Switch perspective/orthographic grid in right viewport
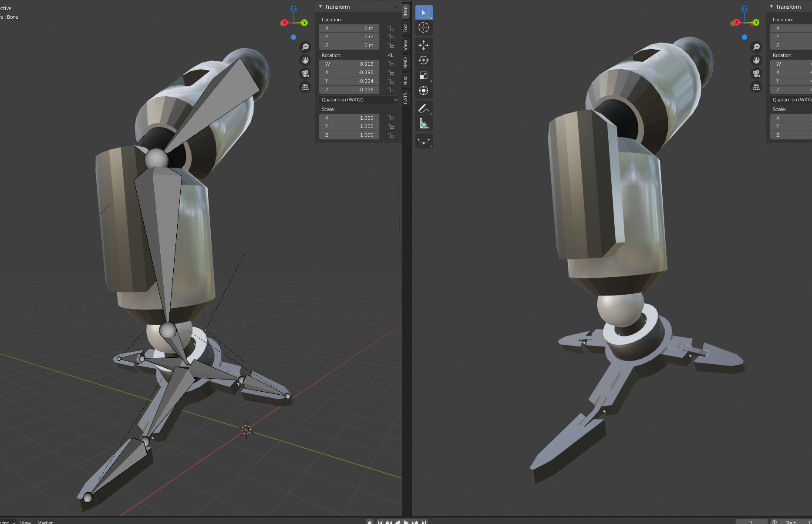This screenshot has width=812, height=524. 756,87
